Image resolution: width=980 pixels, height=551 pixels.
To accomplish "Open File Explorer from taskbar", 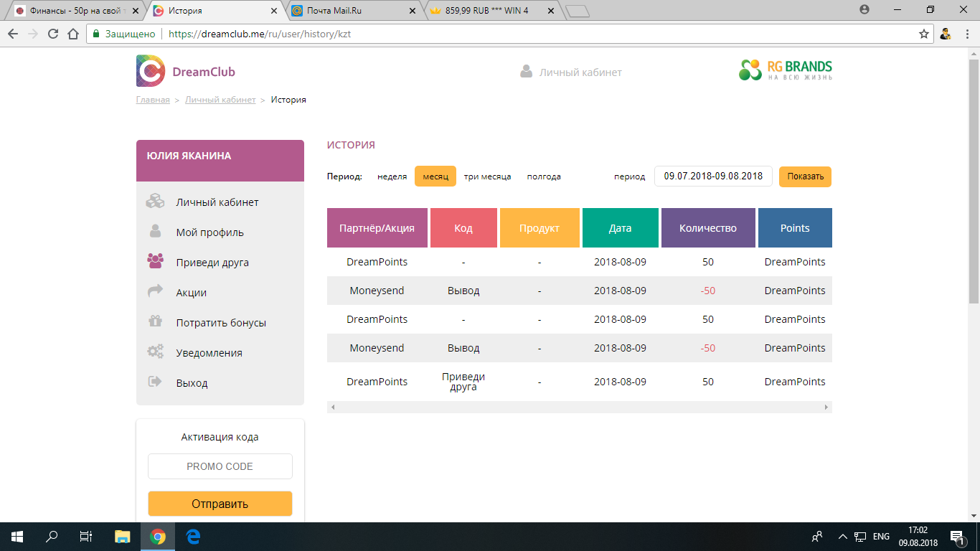I will 123,536.
